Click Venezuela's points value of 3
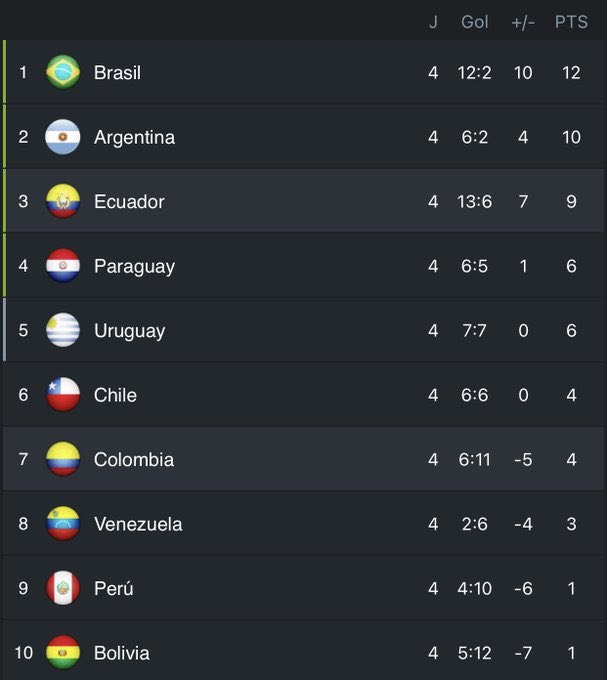Screen dimensions: 607x680 click(571, 524)
